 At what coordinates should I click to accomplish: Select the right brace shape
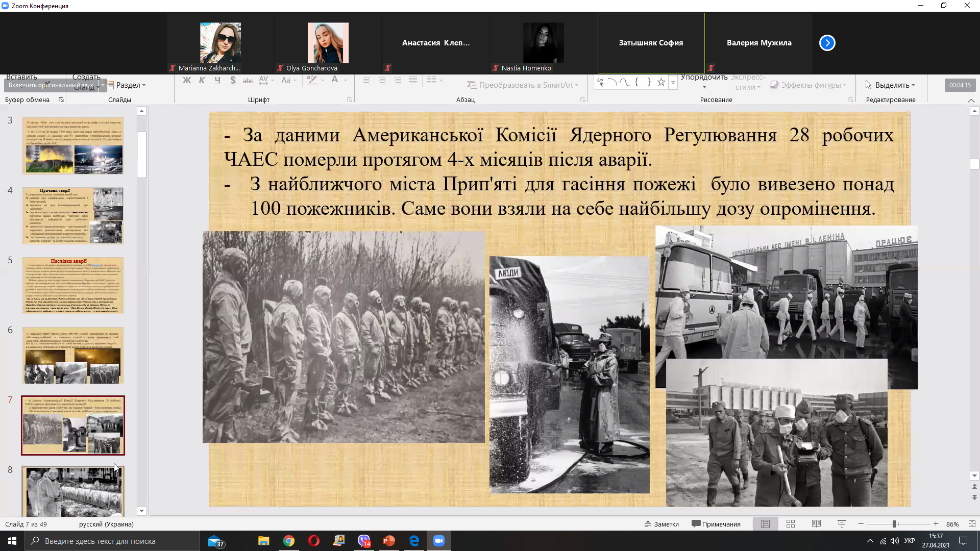(x=649, y=82)
